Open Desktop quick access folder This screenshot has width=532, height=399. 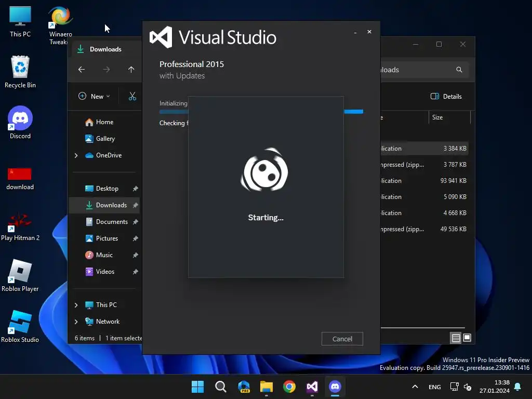point(107,189)
